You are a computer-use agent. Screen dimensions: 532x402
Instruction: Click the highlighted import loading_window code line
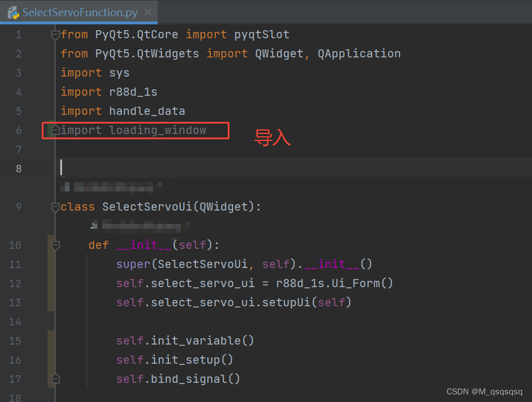pos(136,130)
